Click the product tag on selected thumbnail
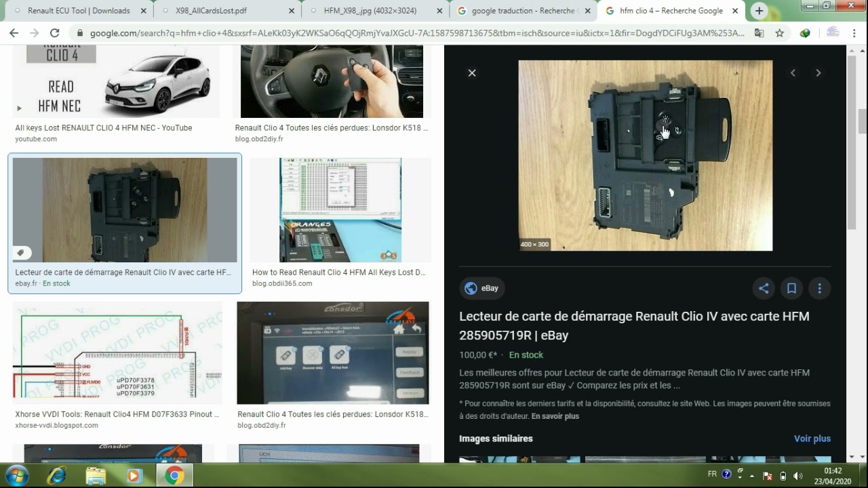The height and width of the screenshot is (488, 868). 21,253
